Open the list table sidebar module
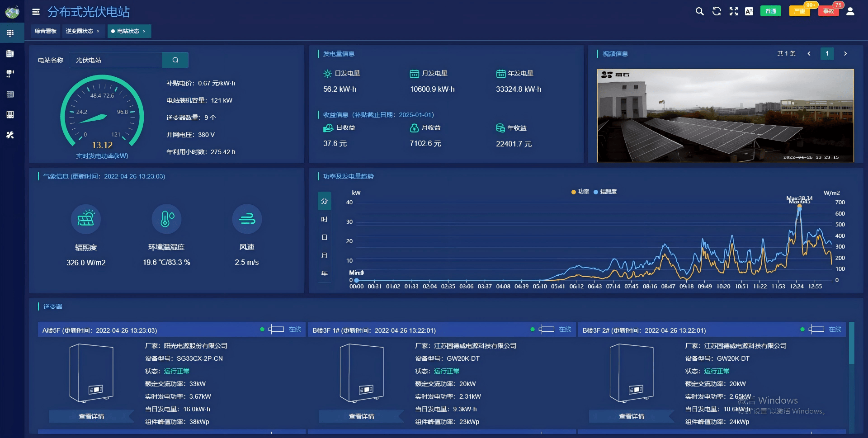Screen dimensions: 868x438 point(10,94)
